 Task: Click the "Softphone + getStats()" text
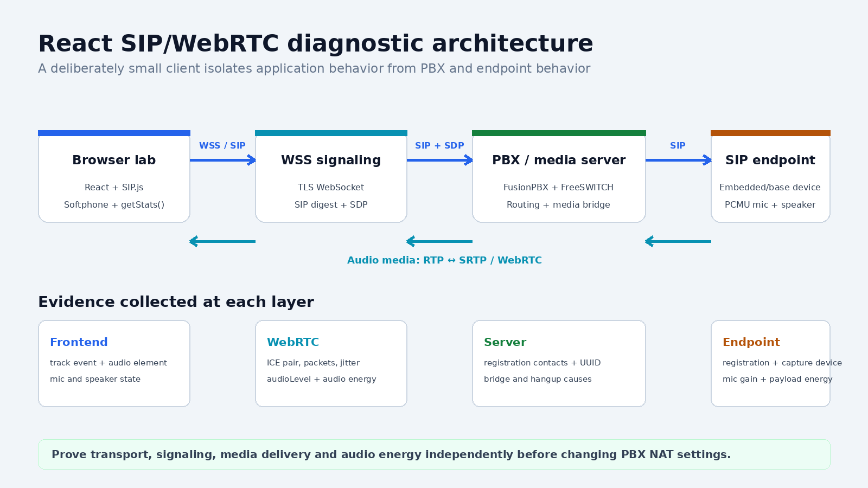tap(114, 204)
